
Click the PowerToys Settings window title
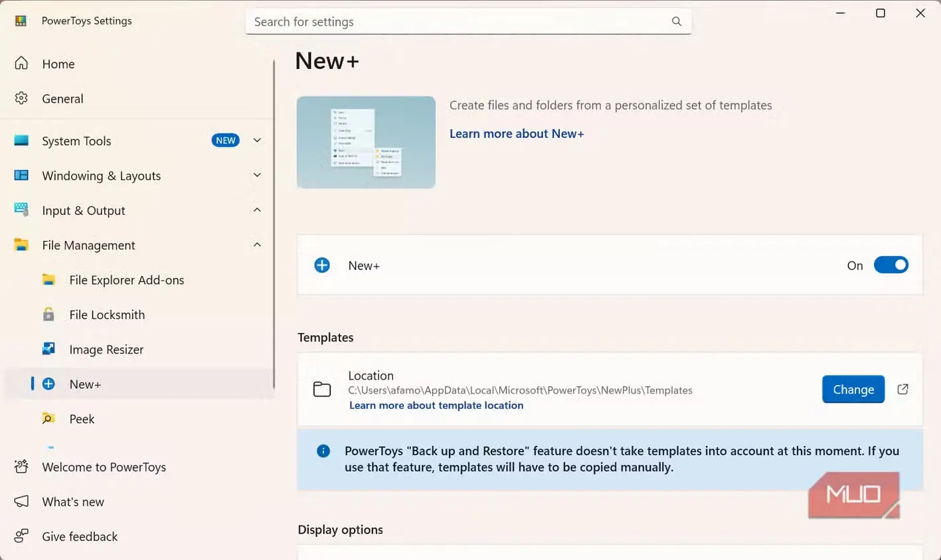pyautogui.click(x=86, y=21)
